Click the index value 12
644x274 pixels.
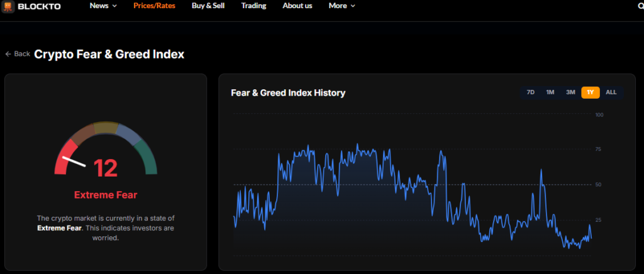point(106,168)
